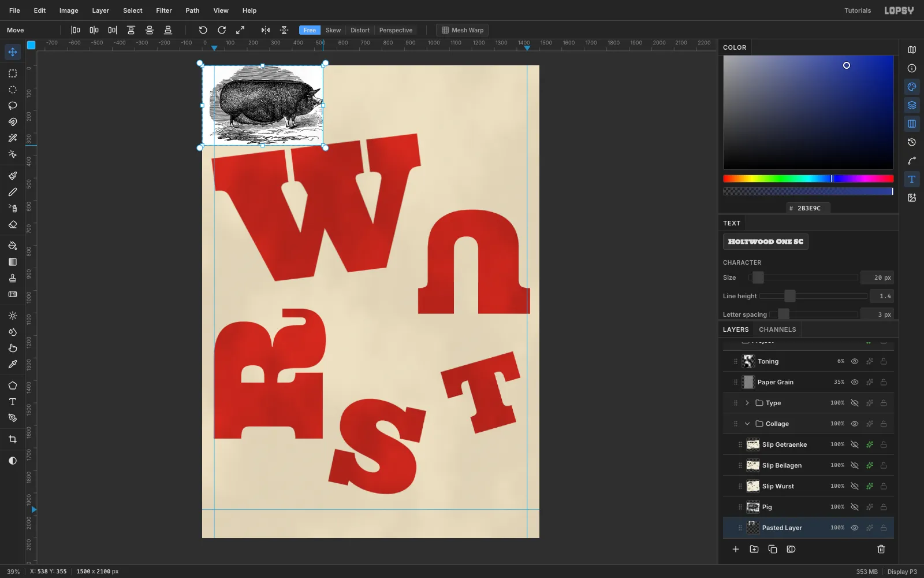The image size is (924, 578).
Task: Select the Slip Getraenke layer
Action: click(x=808, y=444)
